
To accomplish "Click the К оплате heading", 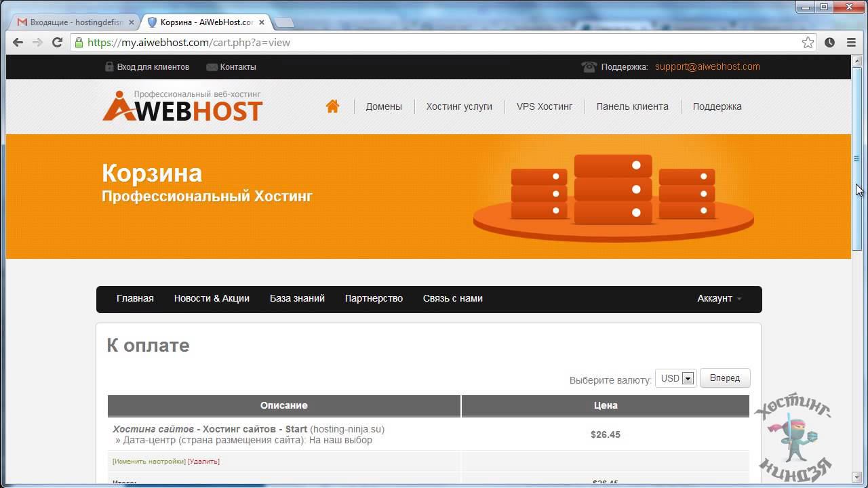I will tap(148, 345).
